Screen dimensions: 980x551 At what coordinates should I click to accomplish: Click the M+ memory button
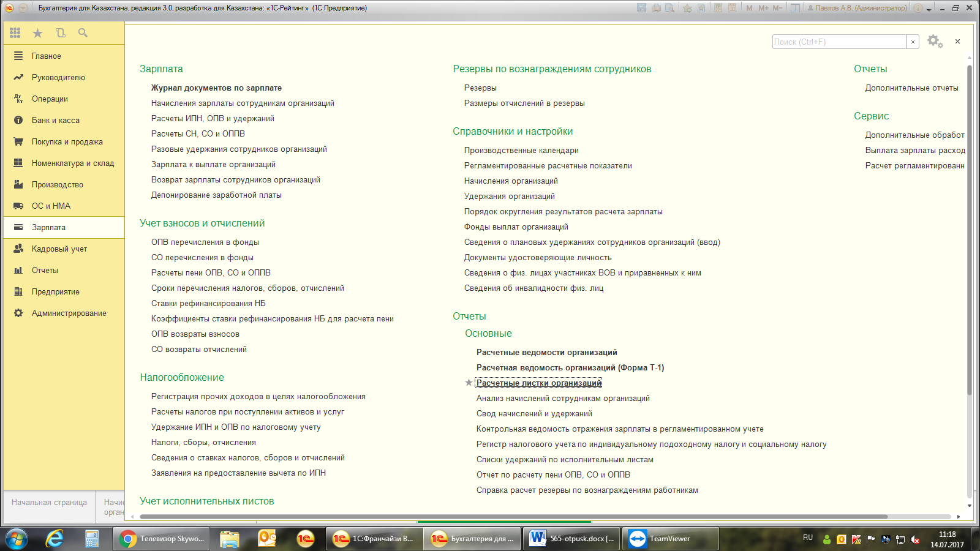763,8
